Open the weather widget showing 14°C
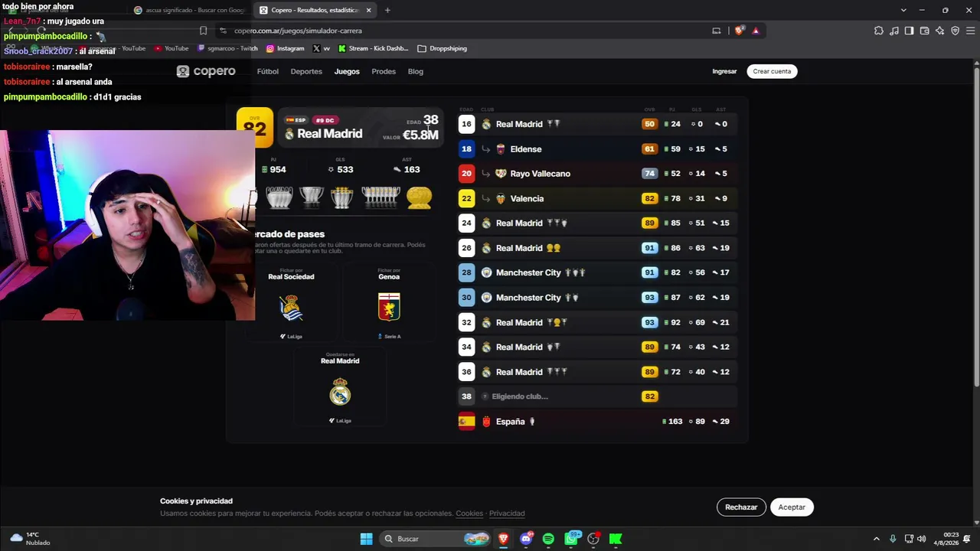The width and height of the screenshot is (980, 551). click(31, 539)
